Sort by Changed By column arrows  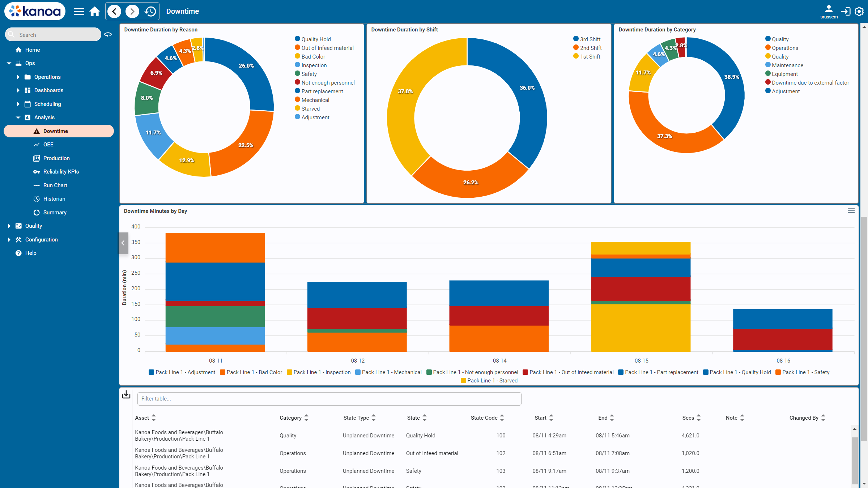click(823, 418)
